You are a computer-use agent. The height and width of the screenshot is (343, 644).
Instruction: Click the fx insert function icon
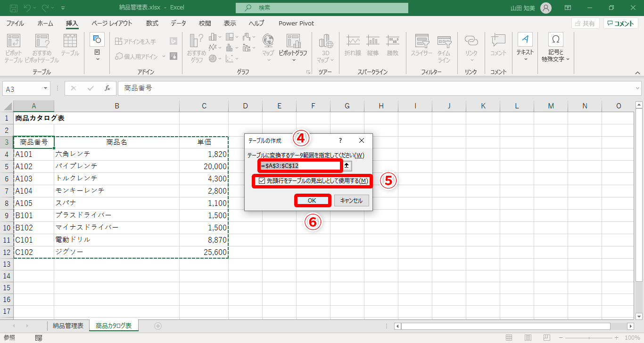[x=107, y=88]
